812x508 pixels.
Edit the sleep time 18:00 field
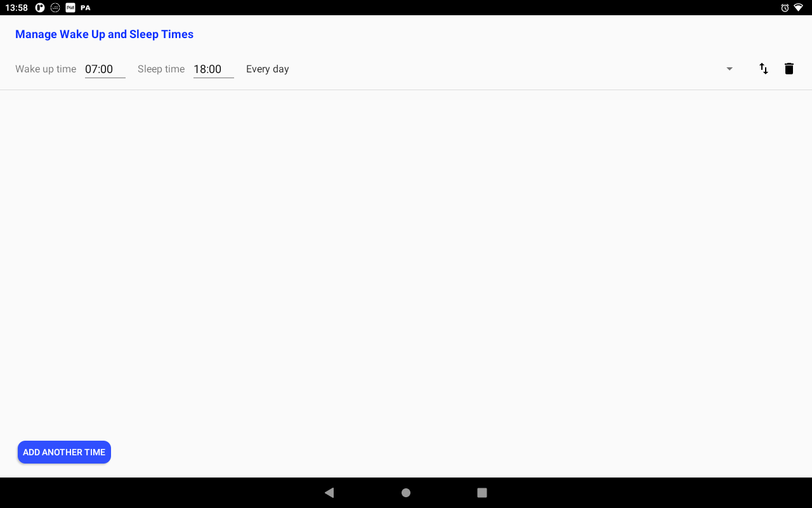tap(213, 69)
